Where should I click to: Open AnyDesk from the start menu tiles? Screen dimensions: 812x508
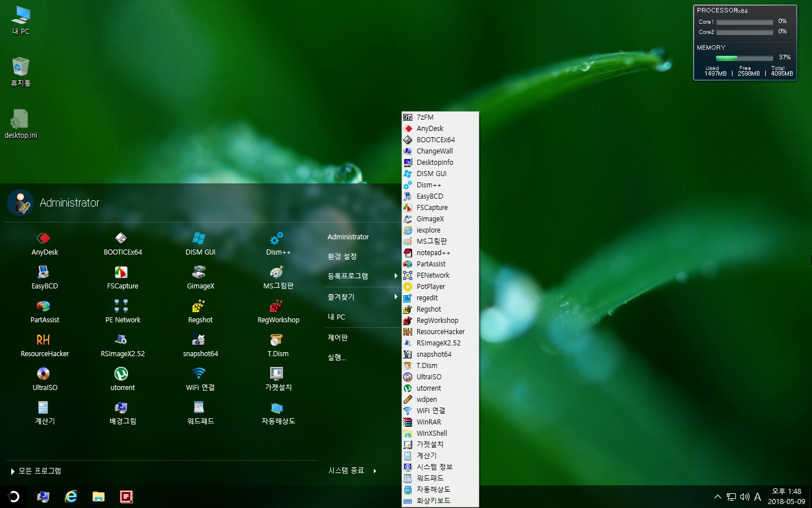coord(45,244)
